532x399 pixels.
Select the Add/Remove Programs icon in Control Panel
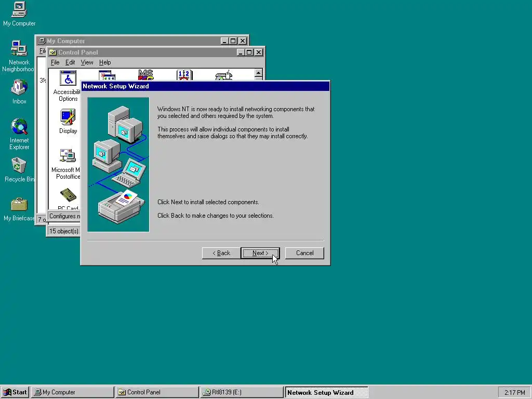pos(107,75)
